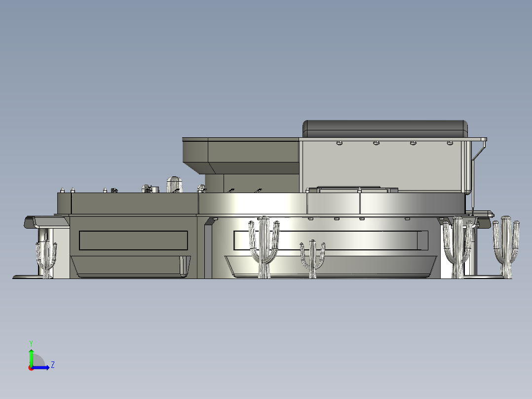
Task: Select the far-right cactus beside the building
Action: pos(506,247)
